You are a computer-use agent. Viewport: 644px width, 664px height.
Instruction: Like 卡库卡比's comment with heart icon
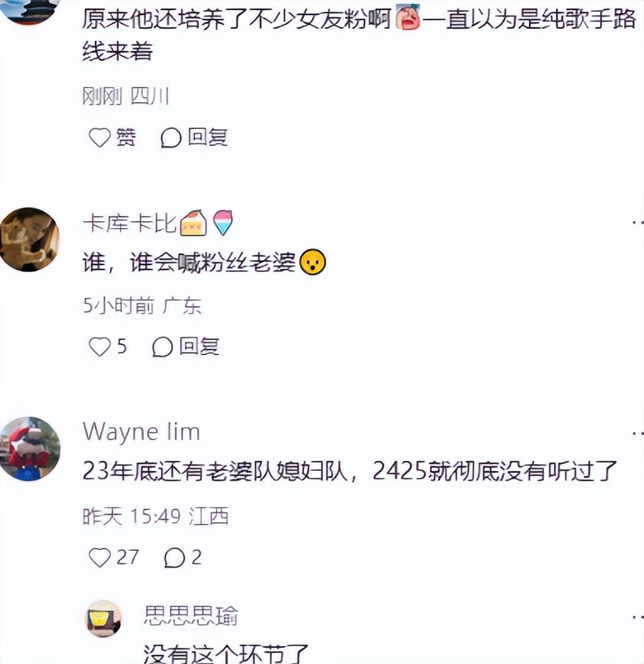click(x=99, y=346)
